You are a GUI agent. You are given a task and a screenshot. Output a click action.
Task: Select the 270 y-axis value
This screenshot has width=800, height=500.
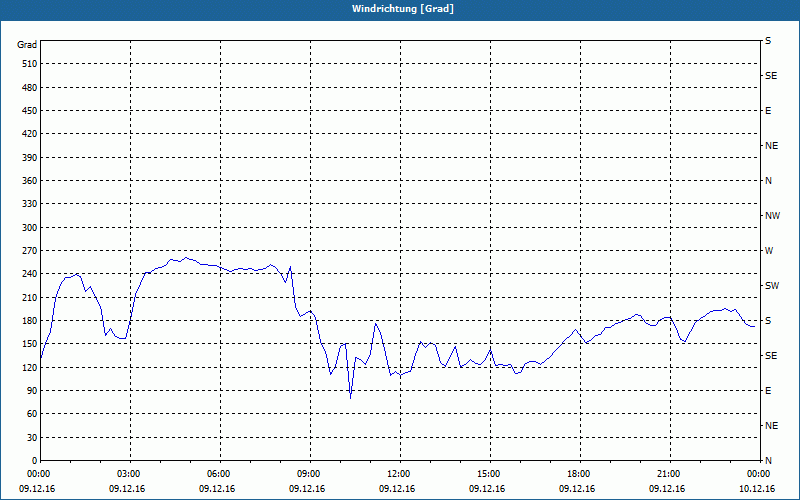coord(30,251)
